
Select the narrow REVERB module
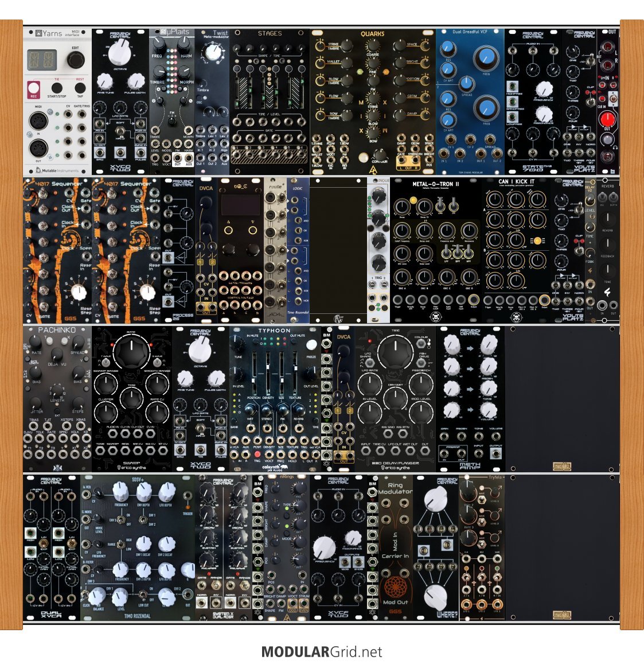608,250
